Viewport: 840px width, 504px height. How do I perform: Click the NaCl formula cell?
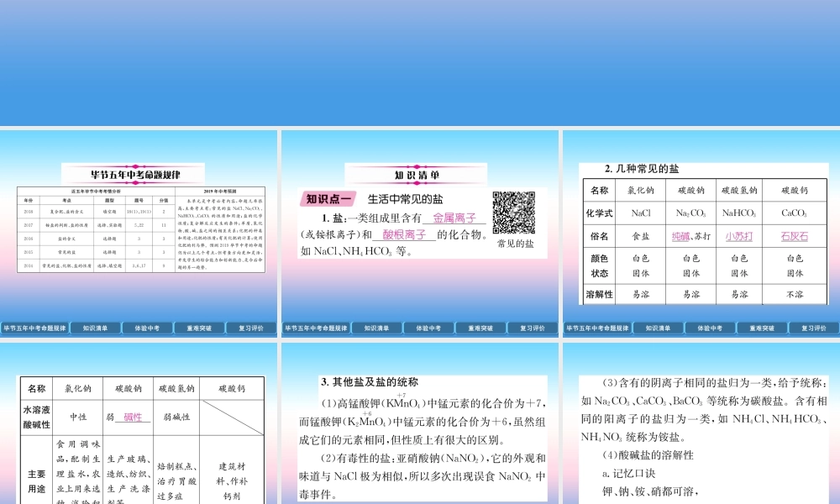pos(641,213)
